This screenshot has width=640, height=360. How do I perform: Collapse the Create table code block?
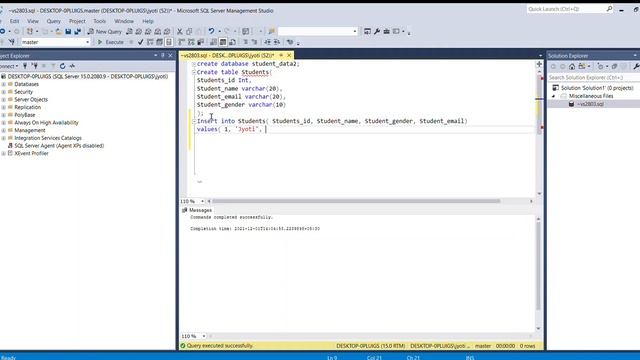point(194,72)
